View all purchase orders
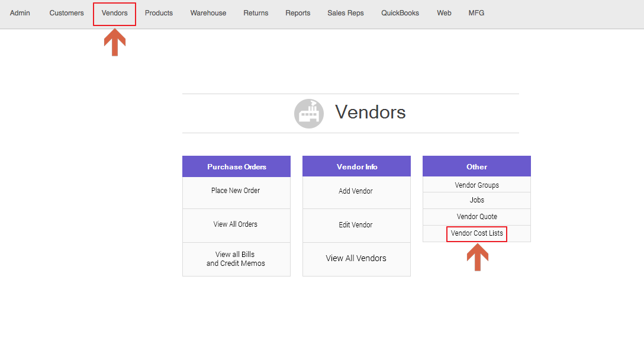Screen dimensions: 644x347 236,224
